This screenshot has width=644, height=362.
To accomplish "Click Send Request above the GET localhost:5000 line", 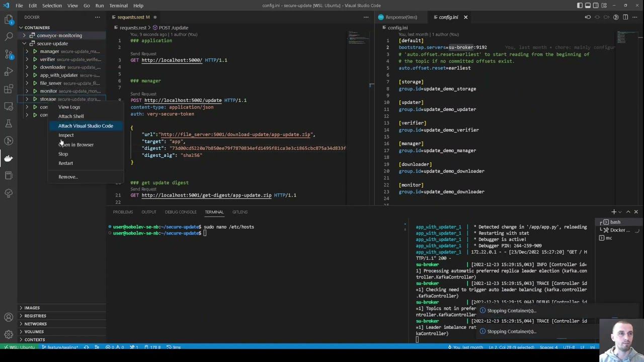I will [x=143, y=54].
